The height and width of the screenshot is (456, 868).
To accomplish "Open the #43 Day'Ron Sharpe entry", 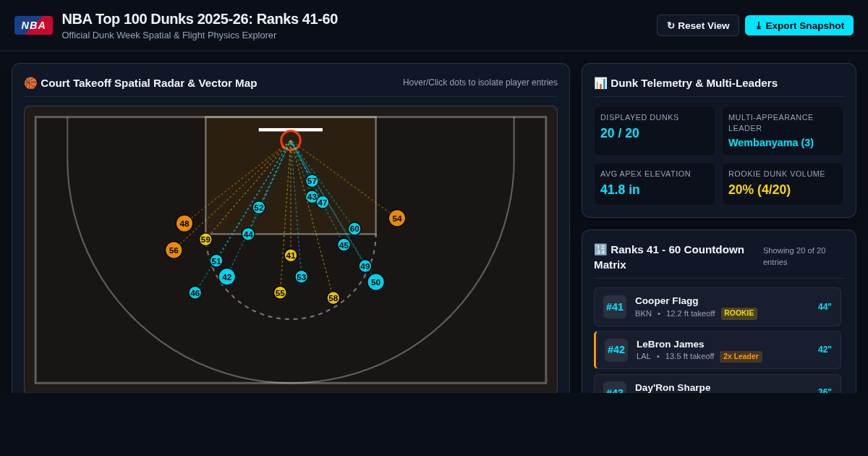I will click(x=718, y=384).
